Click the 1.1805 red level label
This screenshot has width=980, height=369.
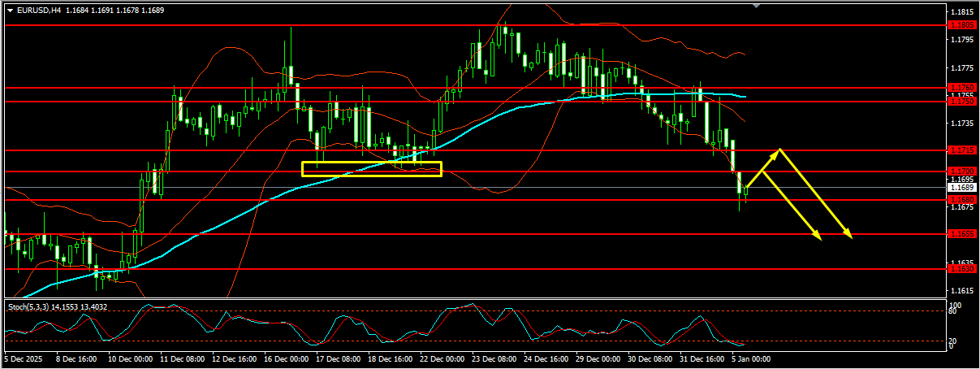click(x=961, y=25)
